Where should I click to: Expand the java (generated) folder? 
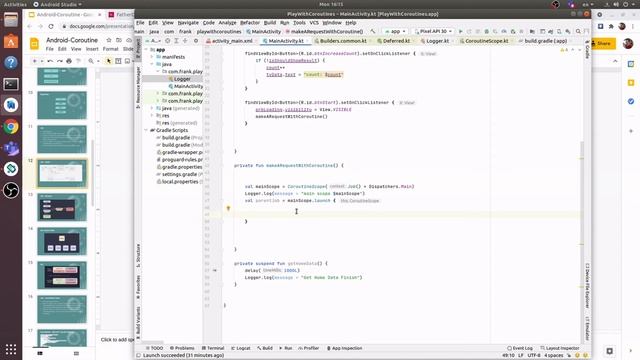tap(152, 109)
